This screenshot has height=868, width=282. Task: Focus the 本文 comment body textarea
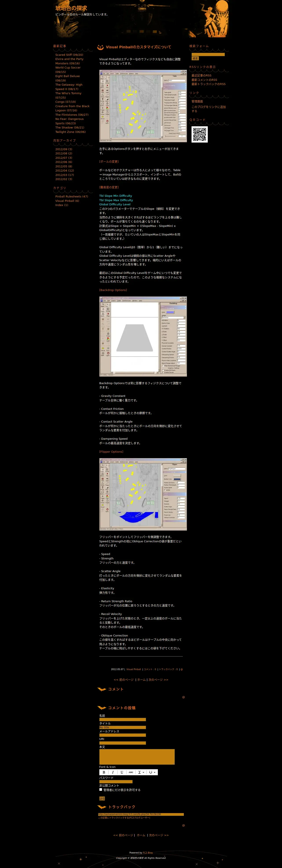click(137, 757)
